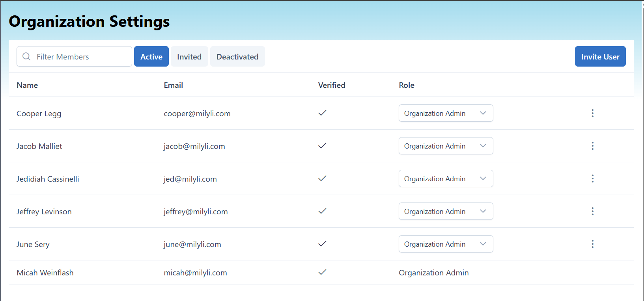Open the kebab menu for Cooper Legg

(592, 113)
